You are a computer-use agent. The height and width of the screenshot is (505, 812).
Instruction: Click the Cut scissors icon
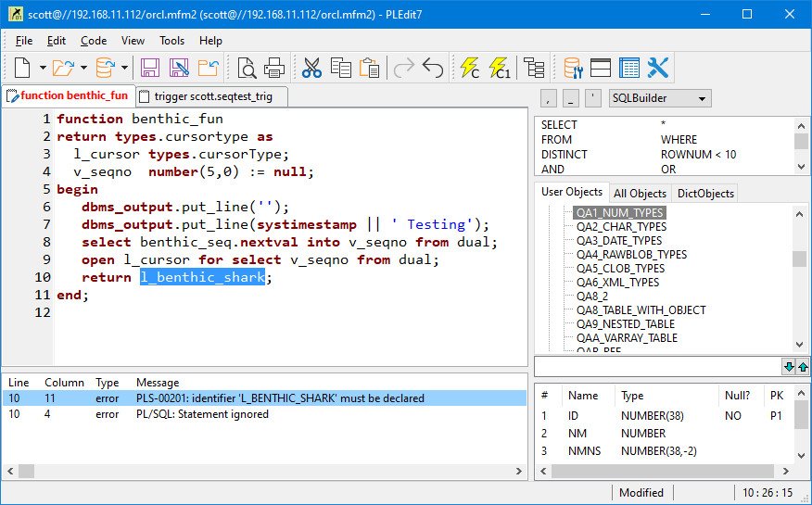coord(311,68)
